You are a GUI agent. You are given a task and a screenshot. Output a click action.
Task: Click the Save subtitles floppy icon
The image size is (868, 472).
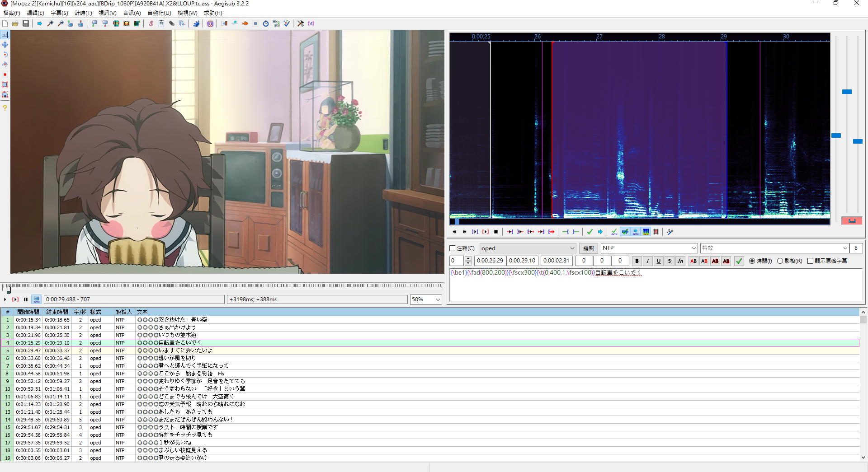(26, 23)
